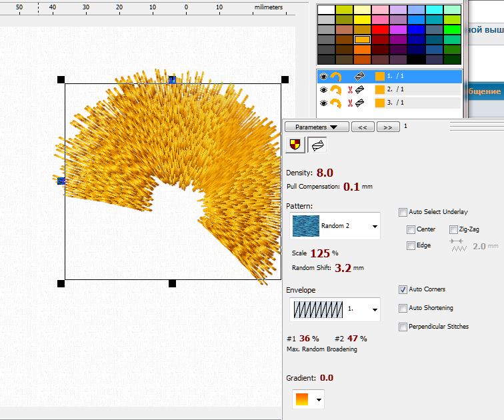Click the scissors trim icon in row 2. / 1
Viewport: 504px width, 420px height.
(x=350, y=89)
